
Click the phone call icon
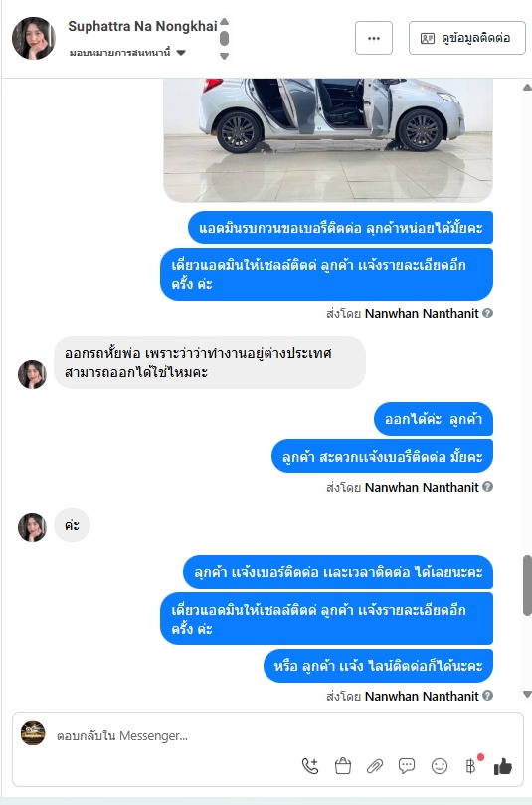tap(310, 766)
